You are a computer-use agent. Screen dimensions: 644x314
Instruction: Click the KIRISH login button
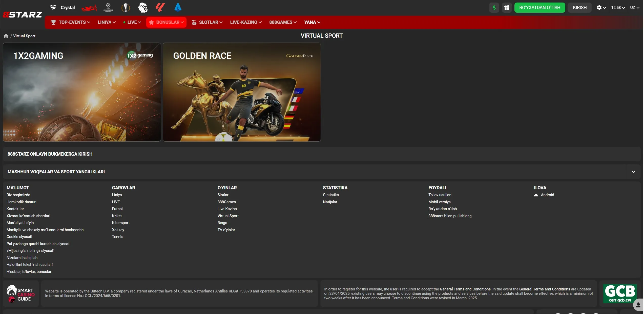(x=579, y=8)
